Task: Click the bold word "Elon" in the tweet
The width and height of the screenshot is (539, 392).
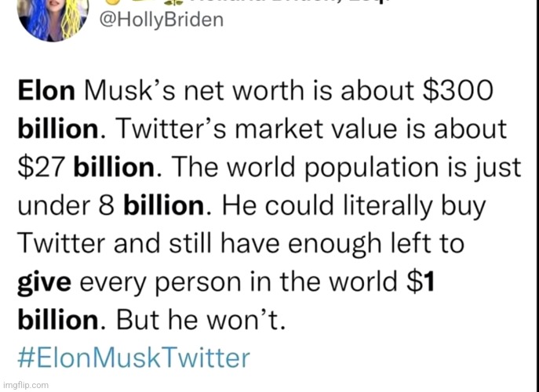Action: (x=46, y=90)
